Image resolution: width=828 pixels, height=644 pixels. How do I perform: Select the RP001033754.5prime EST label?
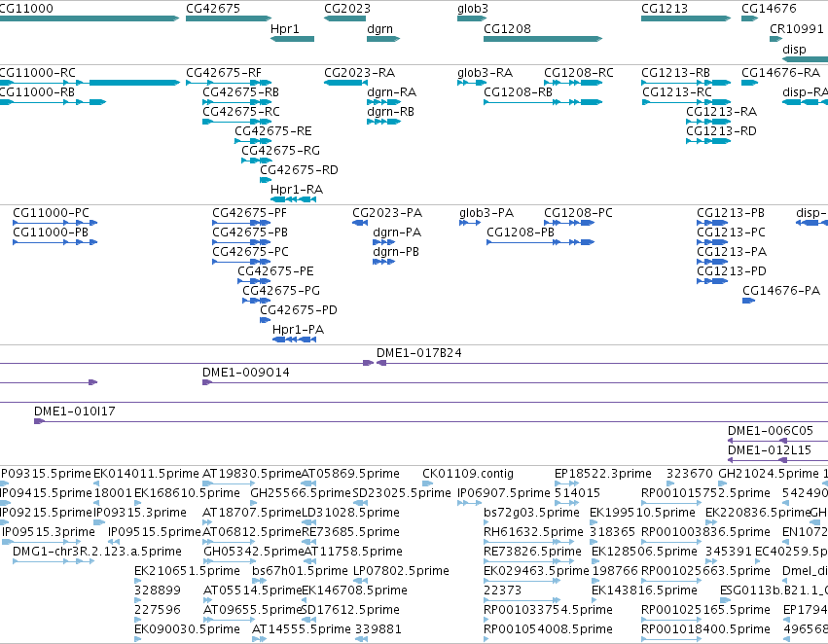coord(548,610)
